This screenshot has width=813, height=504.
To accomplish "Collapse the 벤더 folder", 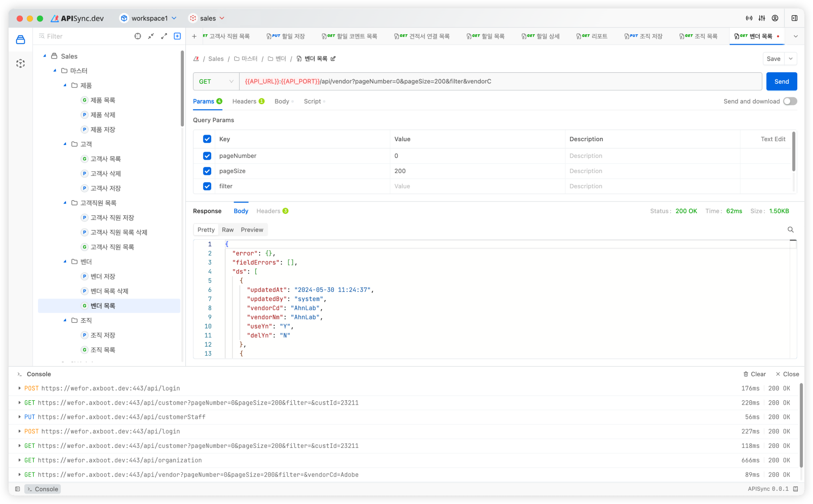I will click(65, 262).
